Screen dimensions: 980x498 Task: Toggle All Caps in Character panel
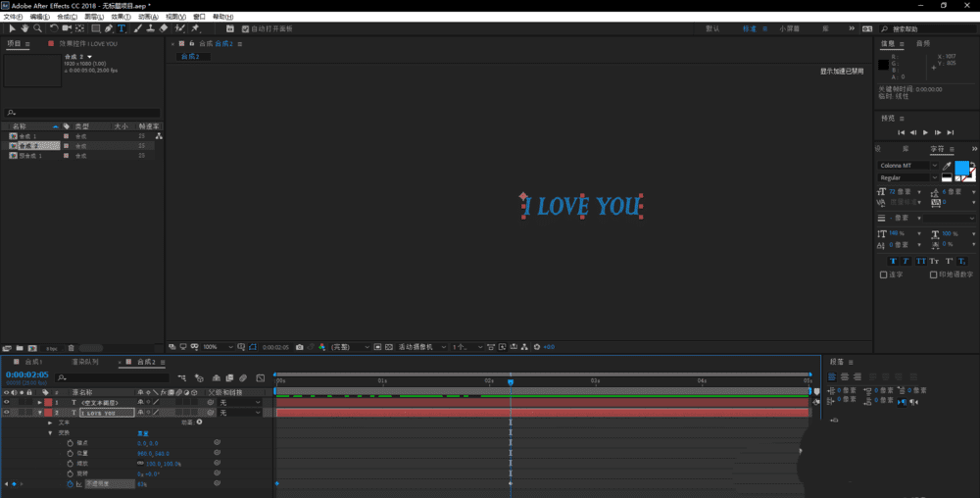point(920,261)
